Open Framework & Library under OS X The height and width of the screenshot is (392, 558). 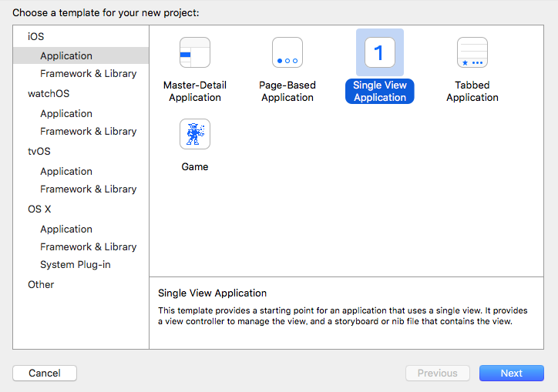pos(89,246)
